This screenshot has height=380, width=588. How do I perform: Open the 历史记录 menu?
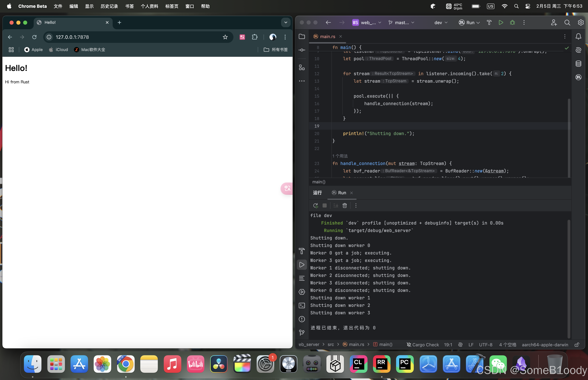pos(109,6)
